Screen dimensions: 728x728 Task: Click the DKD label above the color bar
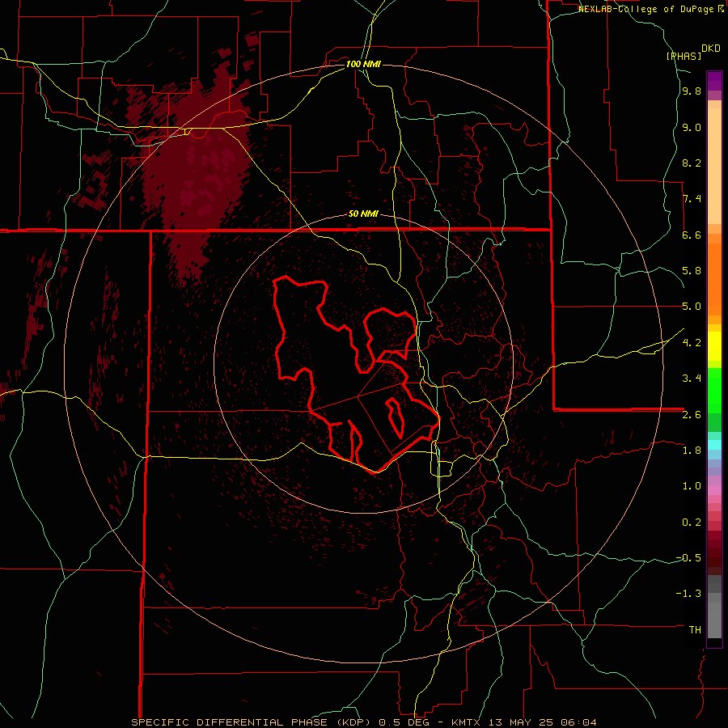[711, 49]
